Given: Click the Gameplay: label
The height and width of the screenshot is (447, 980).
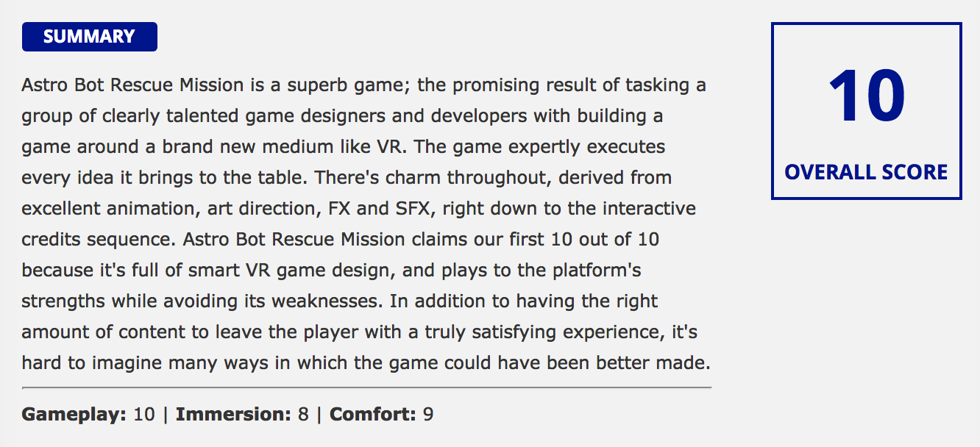Looking at the screenshot, I should click(74, 415).
